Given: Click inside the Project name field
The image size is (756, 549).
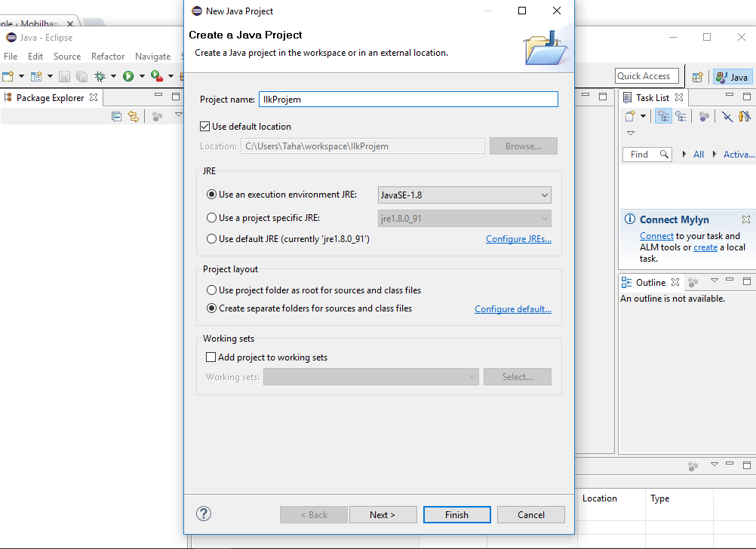Looking at the screenshot, I should point(407,100).
